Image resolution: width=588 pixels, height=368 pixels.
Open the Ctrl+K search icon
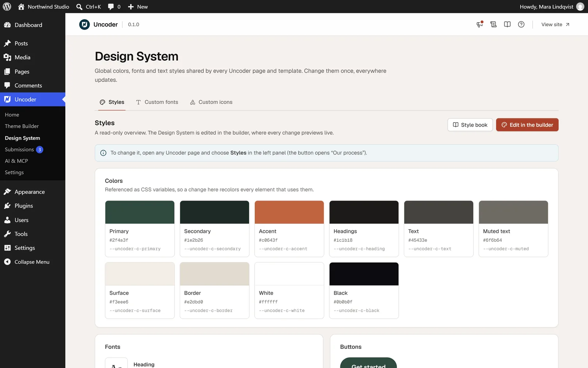[79, 7]
